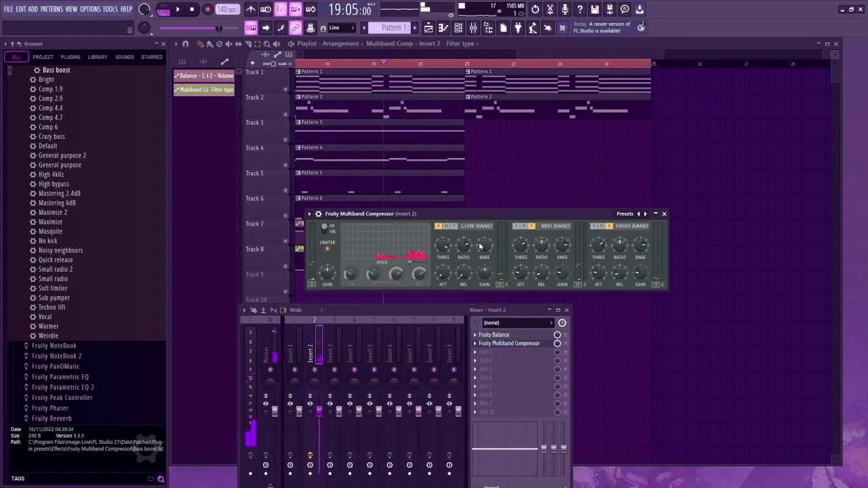
Task: Toggle the link-to-controller chain icon
Action: click(x=296, y=28)
